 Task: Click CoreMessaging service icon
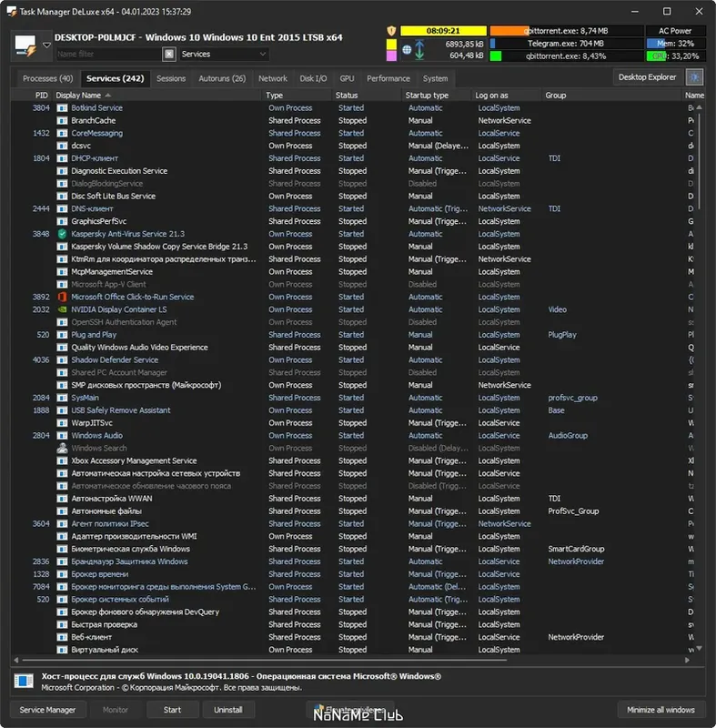coord(62,133)
